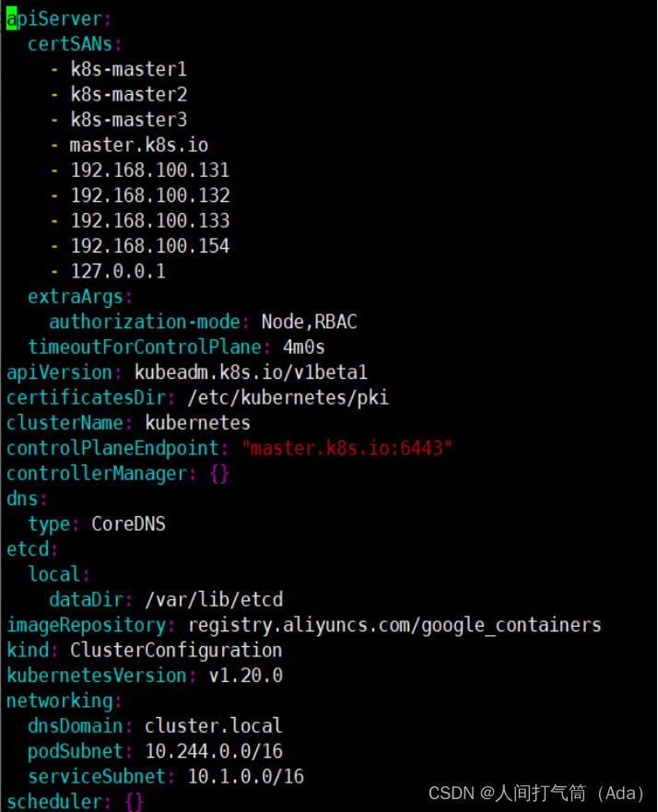
Task: Click the timeoutForControlPlane 4m0s value
Action: point(303,347)
